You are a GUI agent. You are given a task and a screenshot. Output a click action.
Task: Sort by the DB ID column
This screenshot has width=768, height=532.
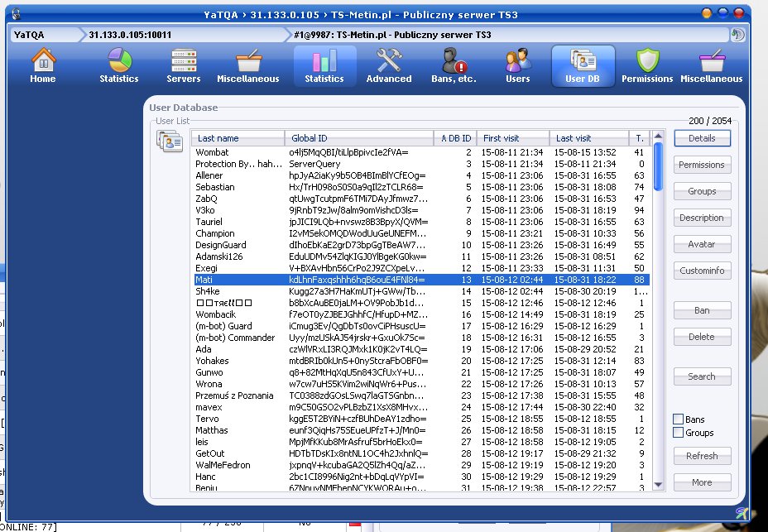click(455, 138)
